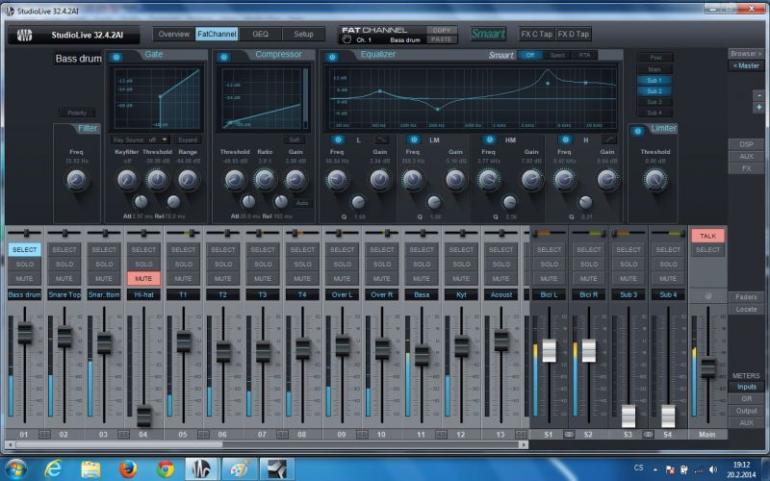Toggle the Equalizer power button
This screenshot has height=481, width=770.
pyautogui.click(x=332, y=57)
